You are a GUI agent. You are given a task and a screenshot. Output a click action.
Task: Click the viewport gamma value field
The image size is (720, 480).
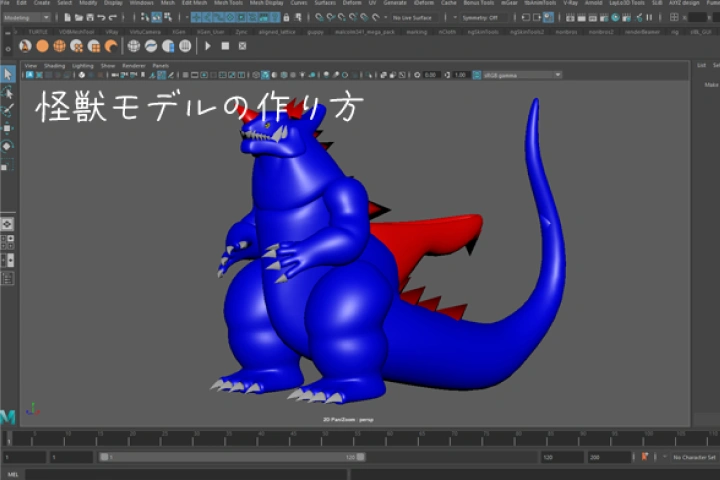pos(461,75)
